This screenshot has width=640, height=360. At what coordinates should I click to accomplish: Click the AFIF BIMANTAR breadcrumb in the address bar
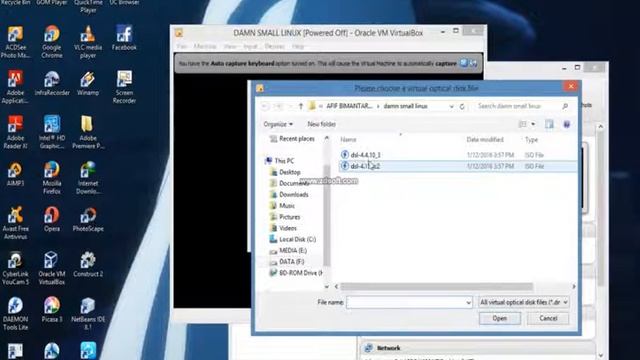pyautogui.click(x=349, y=106)
